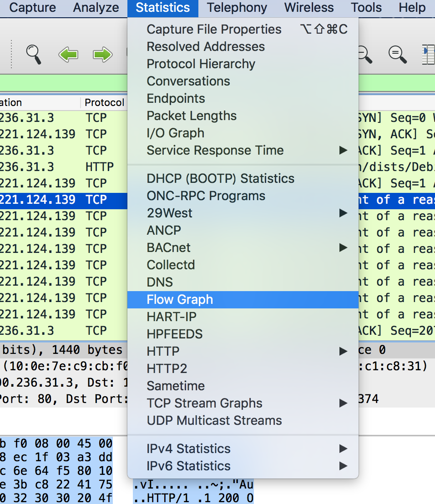435x504 pixels.
Task: Click the Protocol column header
Action: (104, 102)
